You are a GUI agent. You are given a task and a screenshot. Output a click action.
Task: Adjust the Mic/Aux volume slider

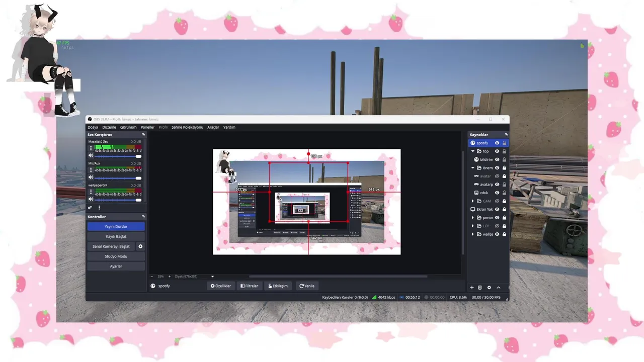[x=118, y=177]
